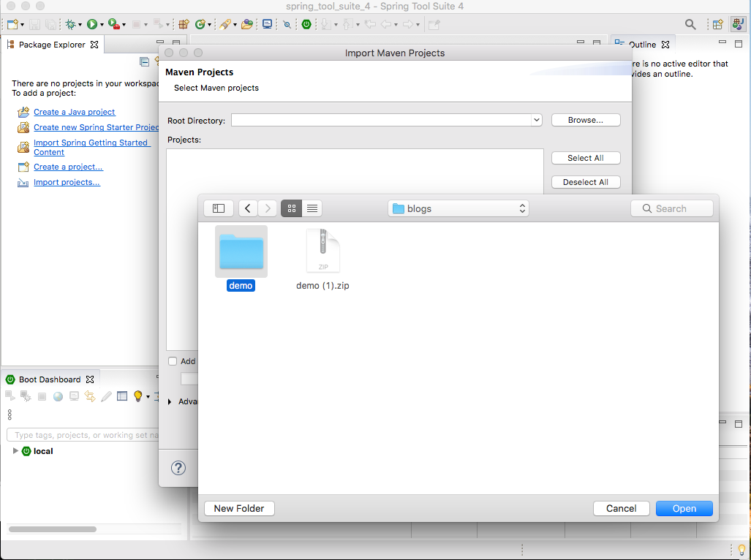The image size is (751, 560).
Task: Minimize the Outline view
Action: coord(722,42)
